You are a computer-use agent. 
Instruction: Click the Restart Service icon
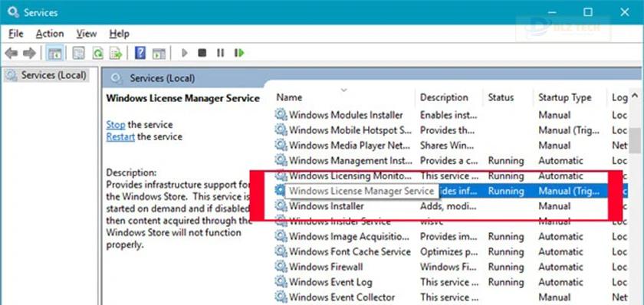(x=239, y=53)
